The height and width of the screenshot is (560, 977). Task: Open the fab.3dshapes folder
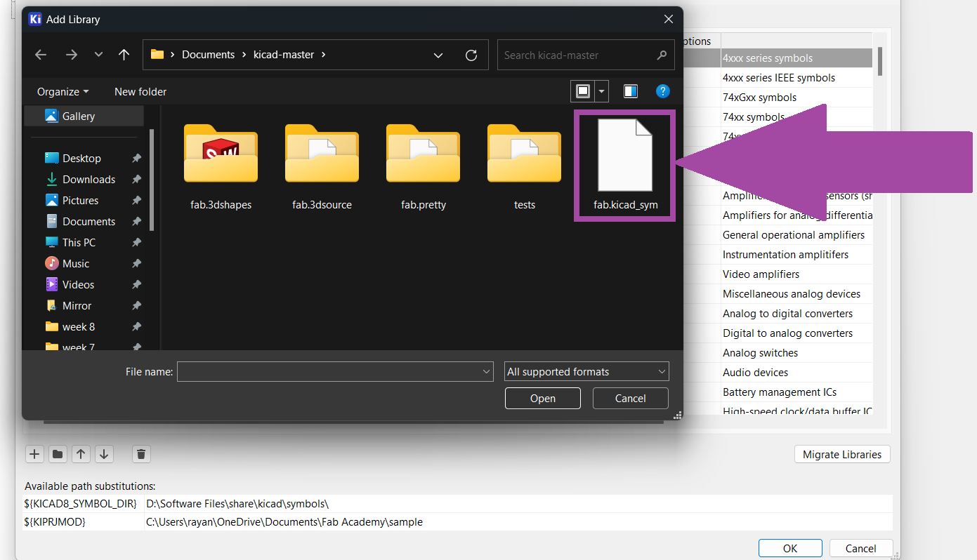[x=221, y=165]
